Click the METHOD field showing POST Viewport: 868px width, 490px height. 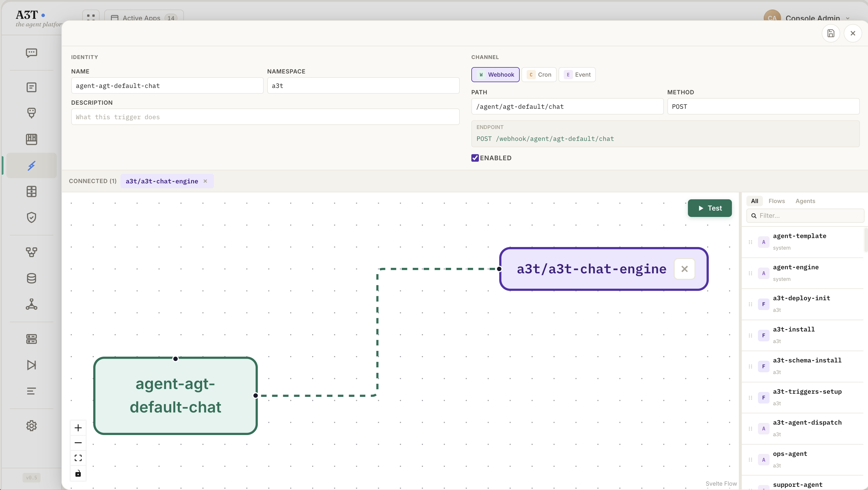763,106
